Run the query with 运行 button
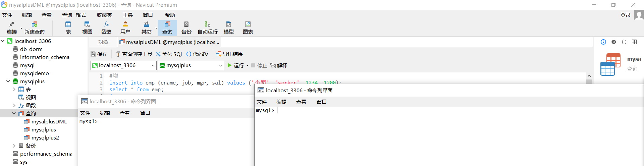Viewport: 644px width, 166px height. coord(236,65)
